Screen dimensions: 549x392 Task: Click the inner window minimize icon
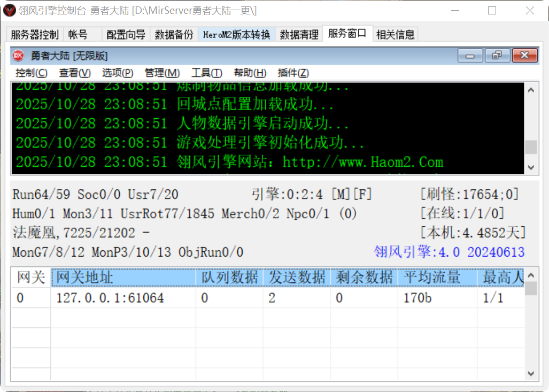(469, 56)
